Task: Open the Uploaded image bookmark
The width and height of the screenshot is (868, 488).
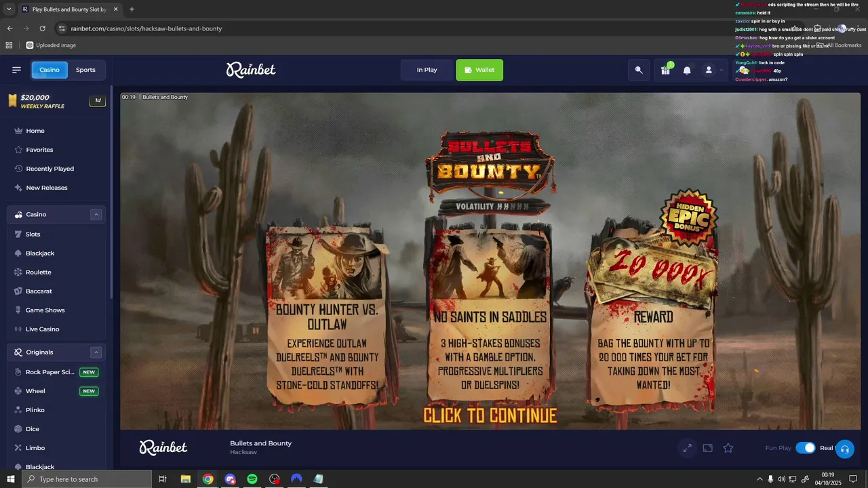Action: point(51,45)
